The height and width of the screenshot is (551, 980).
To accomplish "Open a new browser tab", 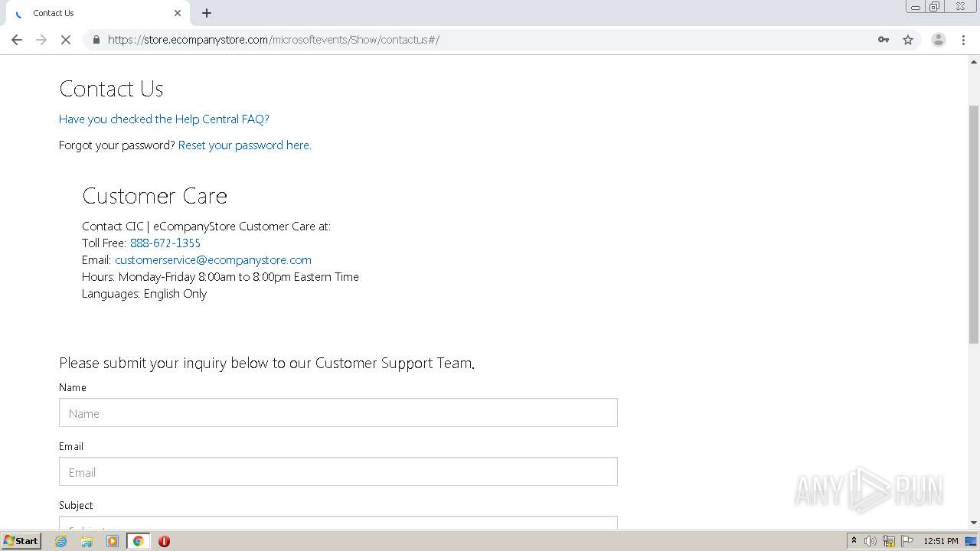I will click(x=207, y=13).
